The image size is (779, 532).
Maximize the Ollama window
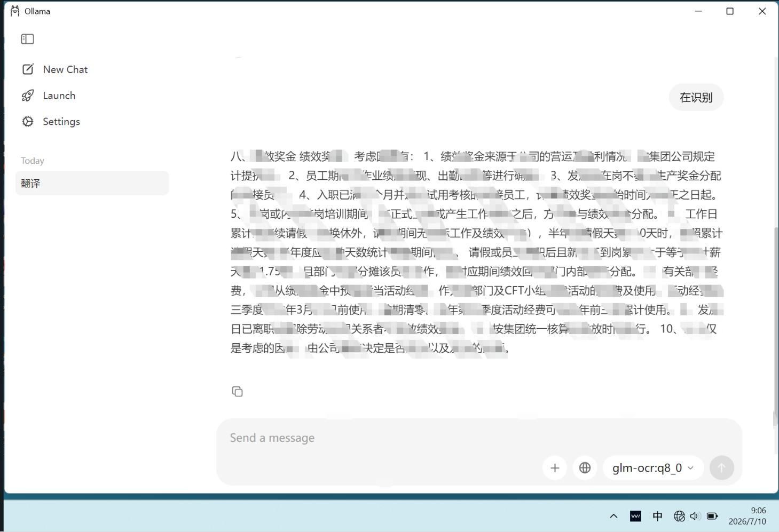coord(730,11)
